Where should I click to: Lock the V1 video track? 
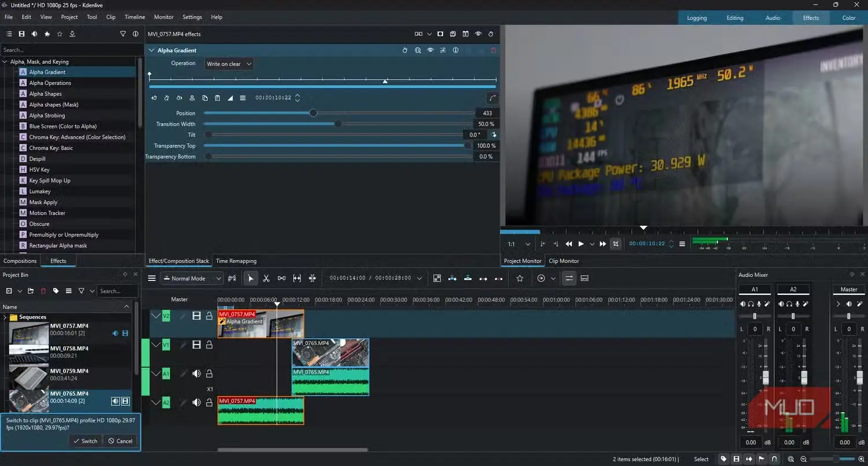209,345
